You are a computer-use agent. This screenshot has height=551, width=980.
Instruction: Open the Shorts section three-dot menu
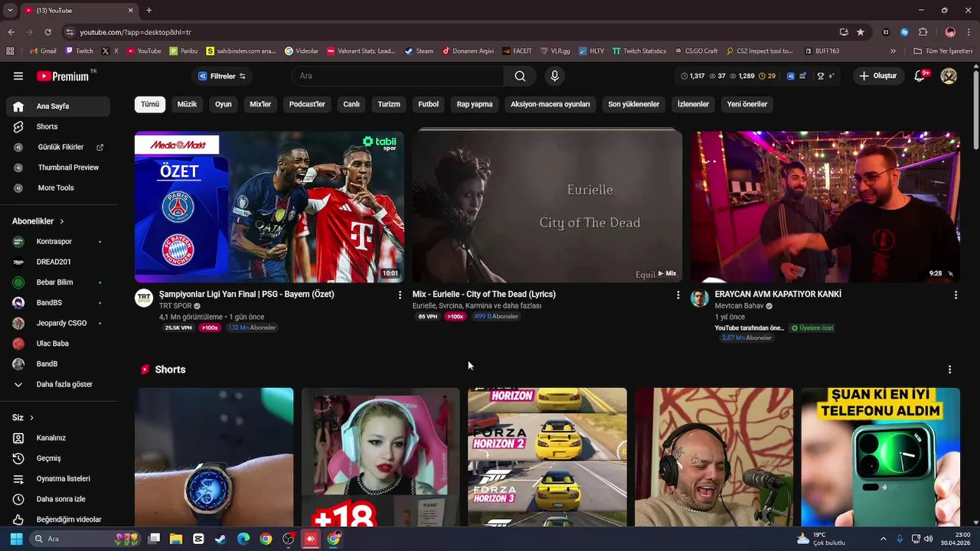(x=949, y=370)
